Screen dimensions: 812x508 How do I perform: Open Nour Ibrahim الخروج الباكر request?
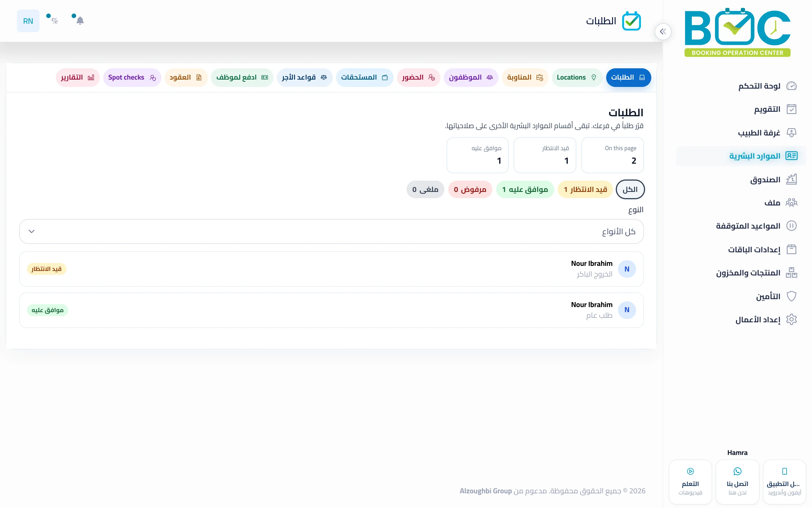tap(331, 269)
